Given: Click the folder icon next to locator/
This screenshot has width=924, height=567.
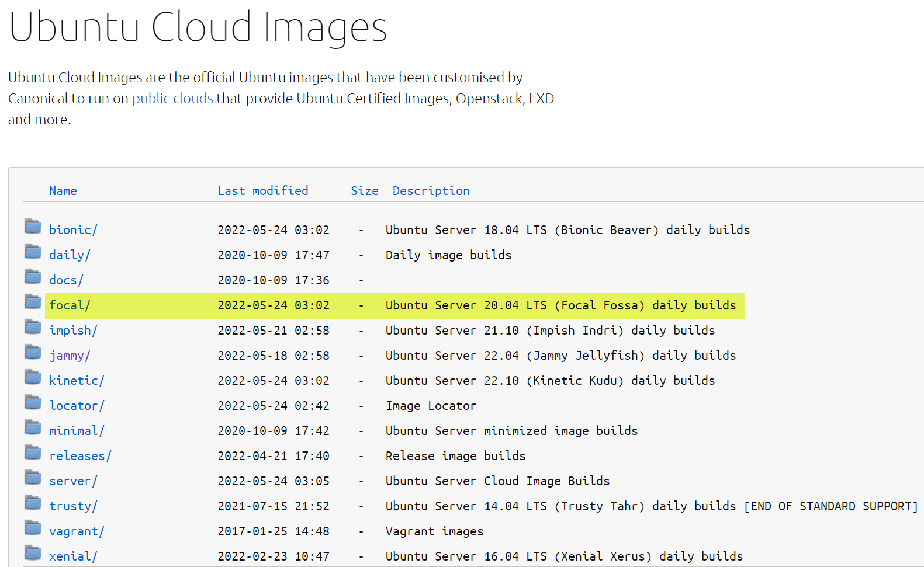Looking at the screenshot, I should pyautogui.click(x=33, y=402).
